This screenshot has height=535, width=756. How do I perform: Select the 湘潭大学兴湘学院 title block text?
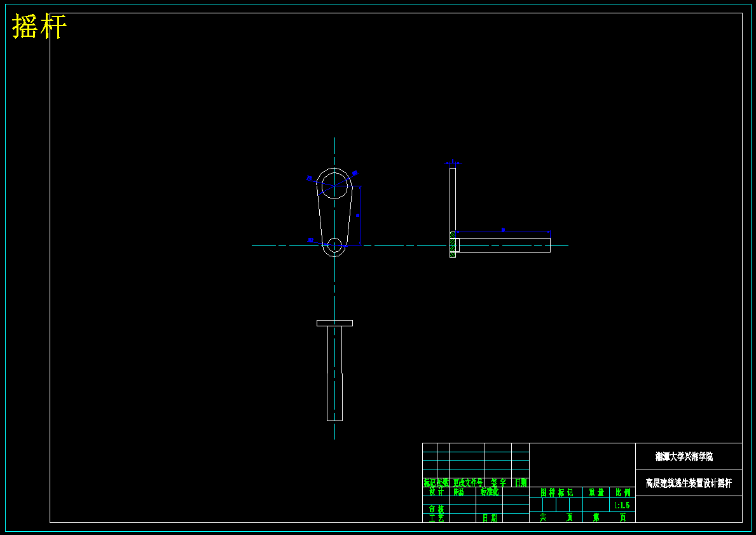tap(684, 456)
